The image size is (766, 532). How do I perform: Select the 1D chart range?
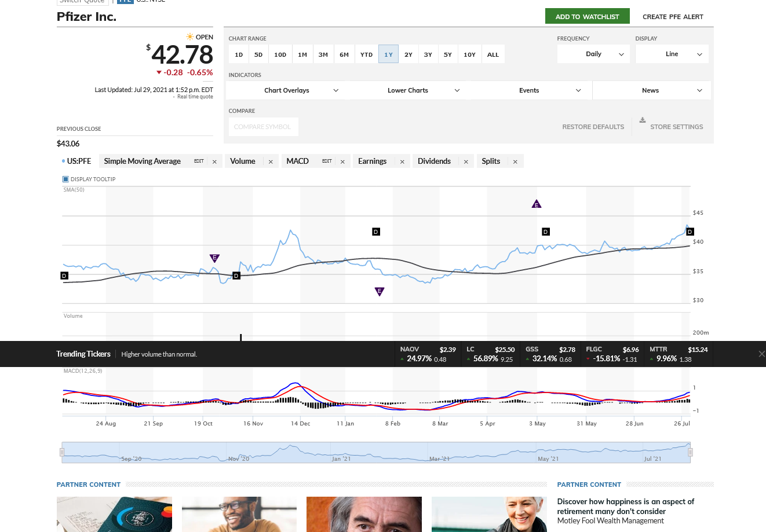point(239,54)
